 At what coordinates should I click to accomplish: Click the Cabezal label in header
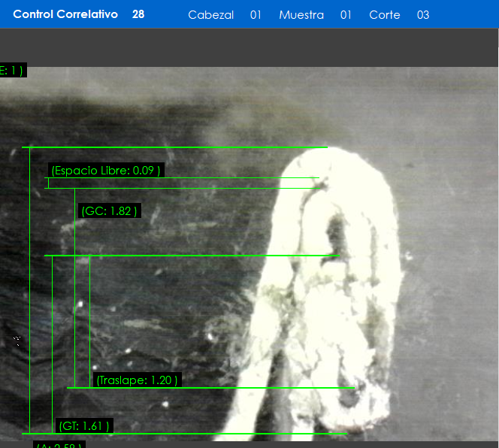click(210, 15)
